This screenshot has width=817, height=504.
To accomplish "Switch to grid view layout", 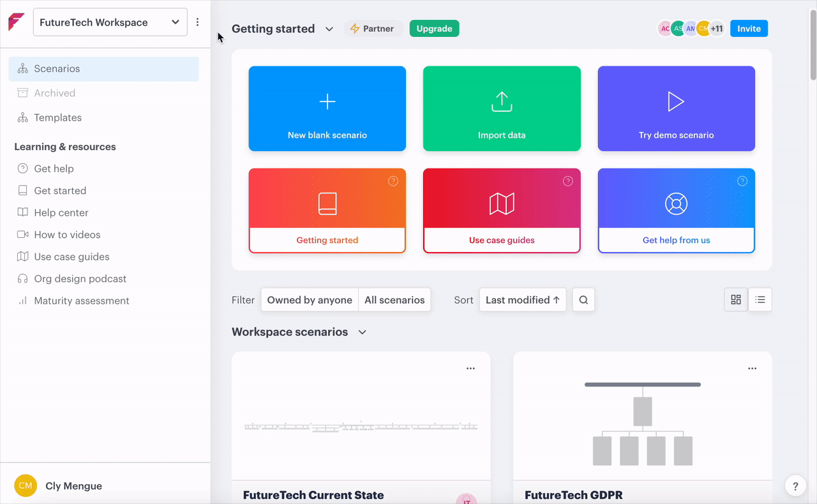I will point(736,300).
